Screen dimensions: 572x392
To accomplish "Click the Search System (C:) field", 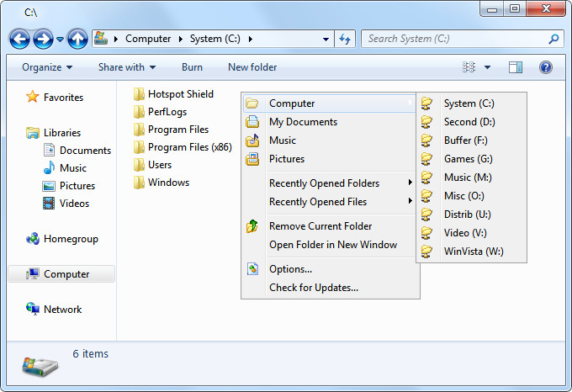I will 456,39.
